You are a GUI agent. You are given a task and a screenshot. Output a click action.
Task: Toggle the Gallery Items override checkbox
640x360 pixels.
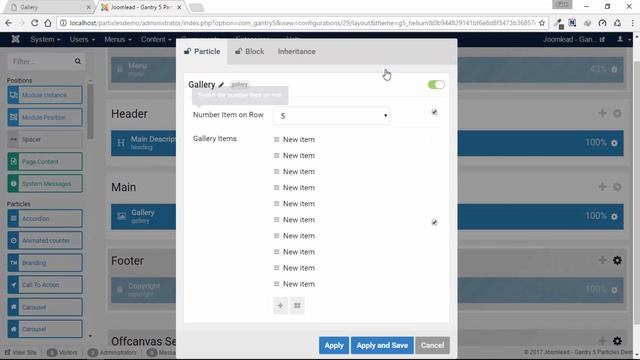click(x=434, y=222)
